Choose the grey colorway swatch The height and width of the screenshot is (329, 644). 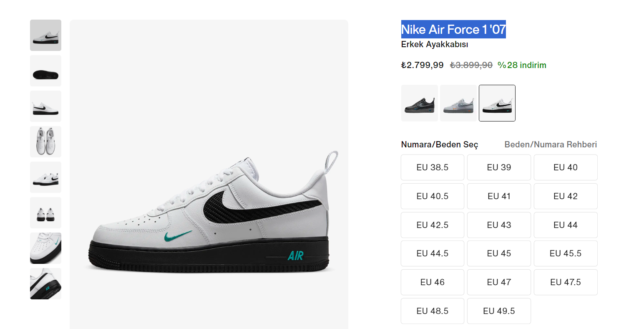click(x=458, y=103)
